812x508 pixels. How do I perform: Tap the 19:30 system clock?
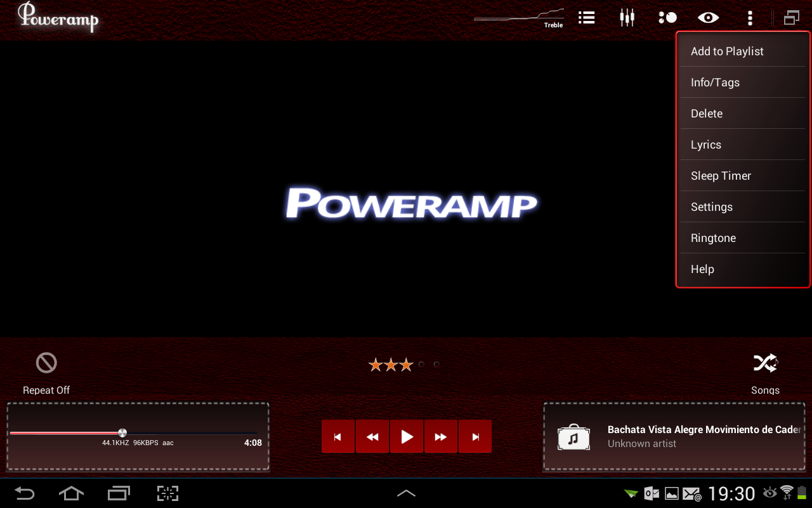tap(731, 493)
